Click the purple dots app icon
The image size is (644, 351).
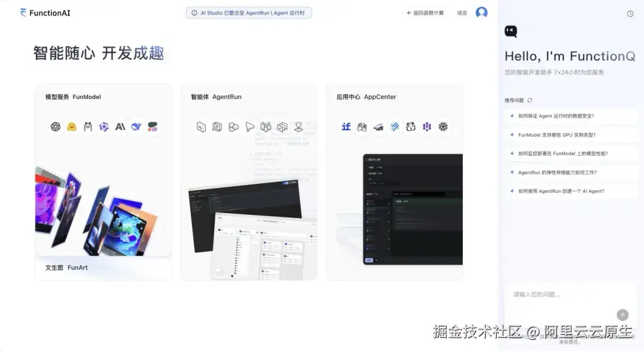click(427, 127)
